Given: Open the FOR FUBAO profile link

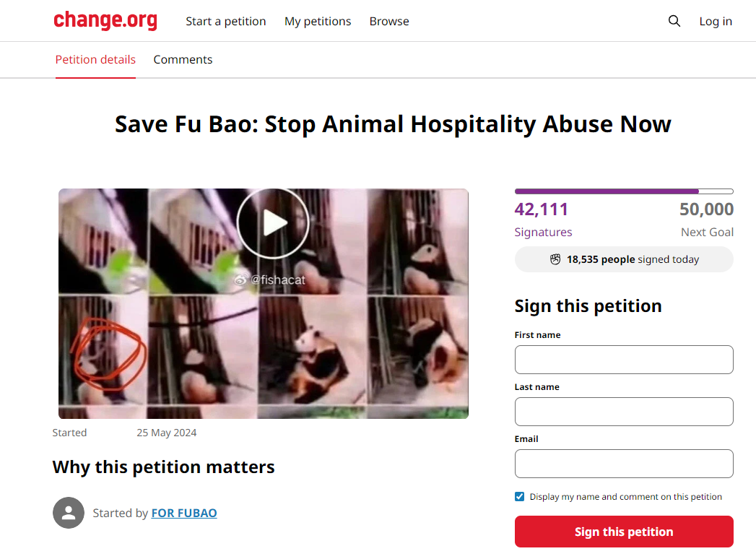Looking at the screenshot, I should (184, 513).
